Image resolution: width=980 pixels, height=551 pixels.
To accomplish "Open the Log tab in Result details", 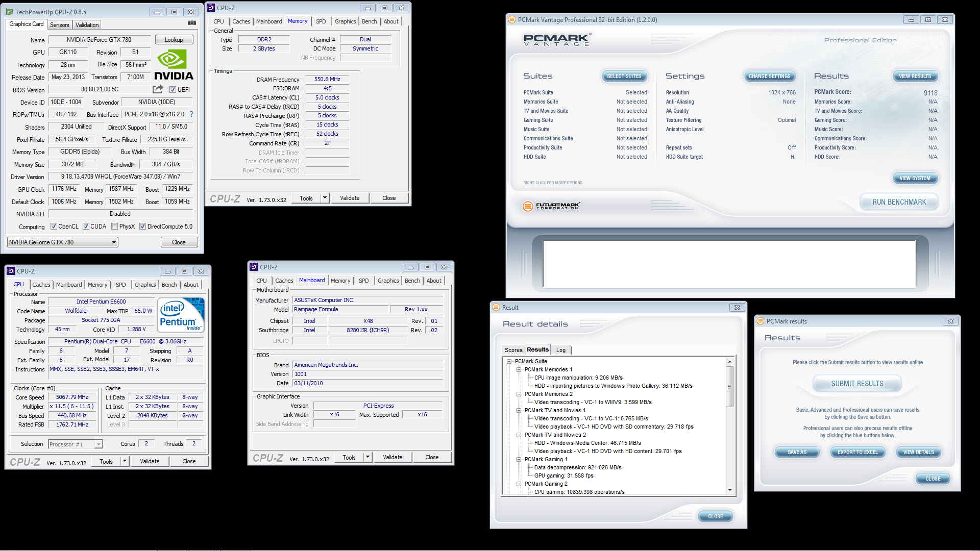I will (561, 350).
